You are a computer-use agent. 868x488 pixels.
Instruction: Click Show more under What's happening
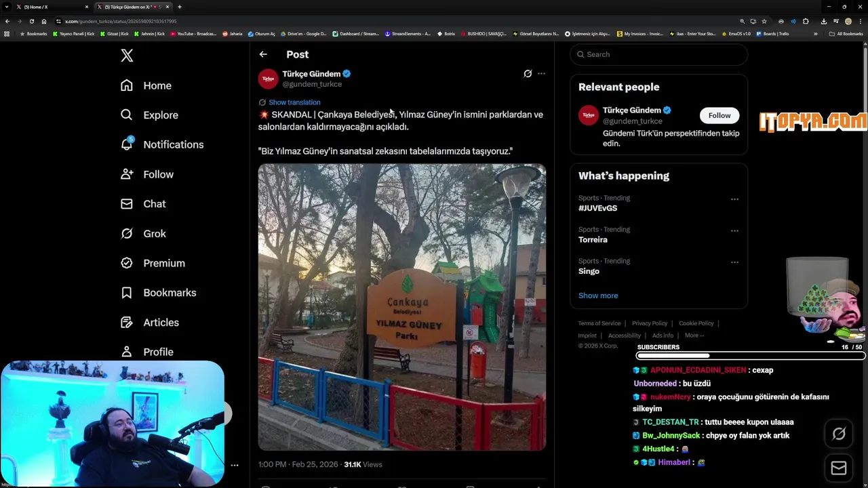[598, 296]
